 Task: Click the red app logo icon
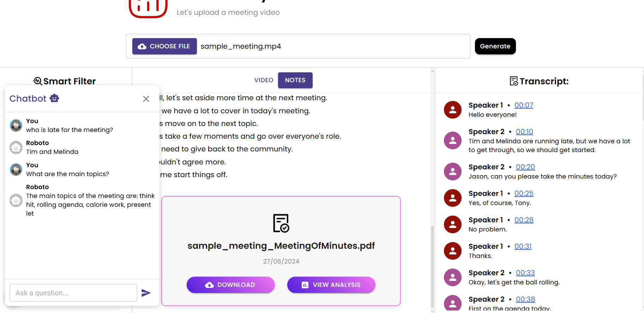coord(148,8)
